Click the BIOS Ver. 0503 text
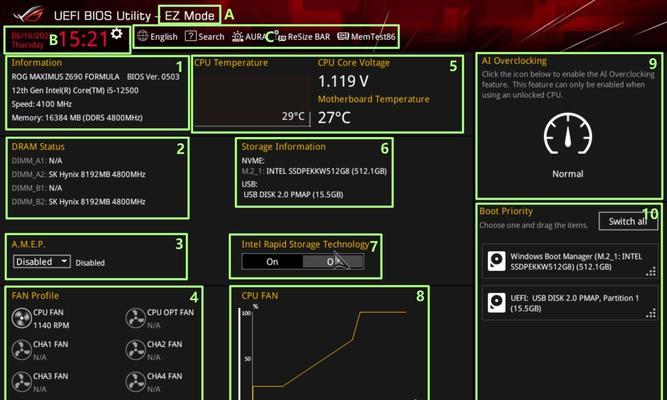This screenshot has height=400, width=667. pyautogui.click(x=153, y=77)
